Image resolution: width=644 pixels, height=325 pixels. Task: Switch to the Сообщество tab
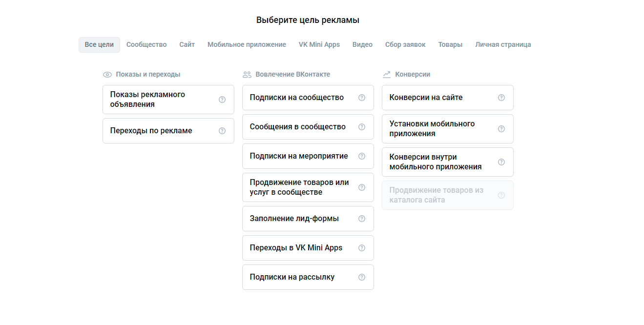click(146, 44)
